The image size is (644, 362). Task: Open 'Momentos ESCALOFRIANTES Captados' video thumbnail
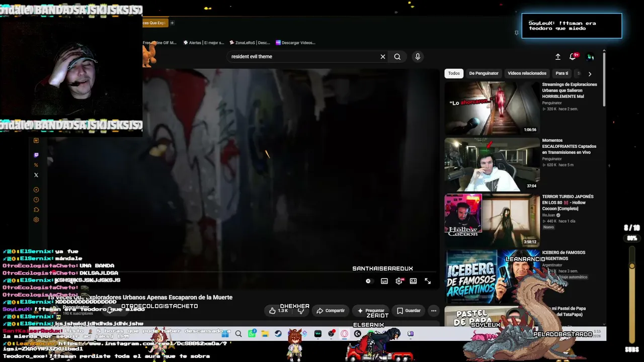click(492, 165)
